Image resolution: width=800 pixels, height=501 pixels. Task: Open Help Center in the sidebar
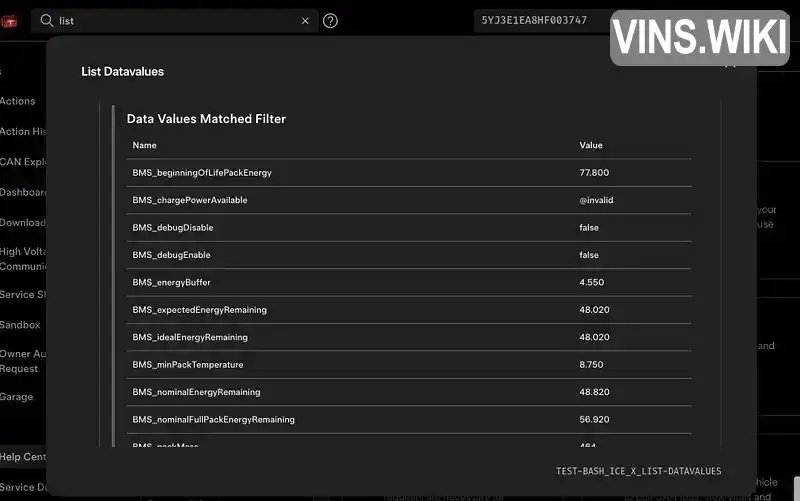point(23,457)
